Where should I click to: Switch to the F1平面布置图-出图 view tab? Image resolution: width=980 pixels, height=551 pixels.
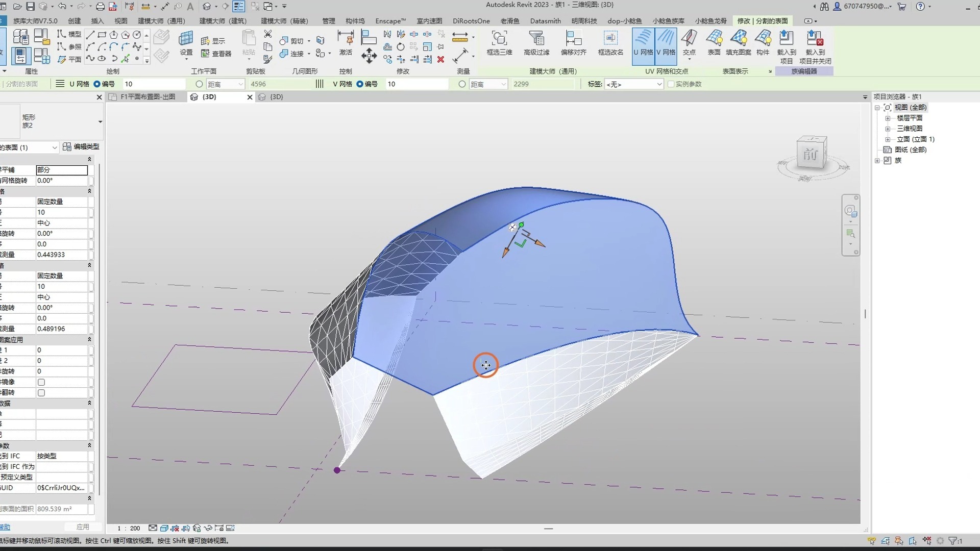(147, 97)
